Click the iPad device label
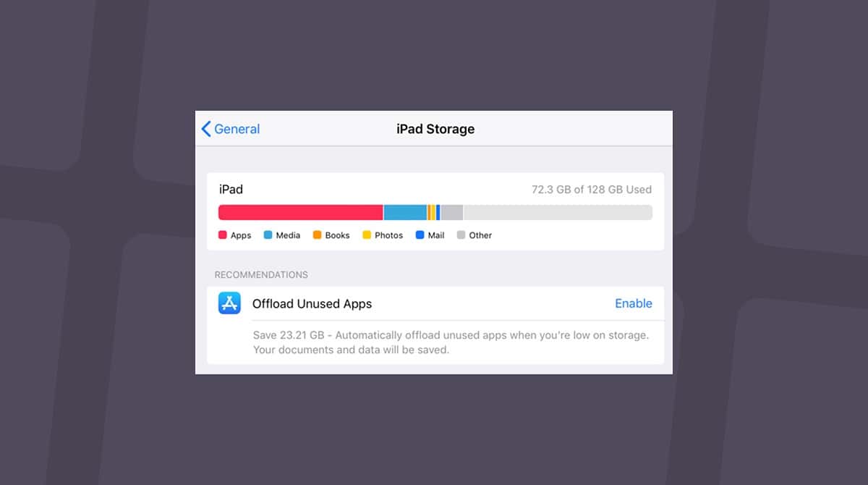 [x=231, y=190]
